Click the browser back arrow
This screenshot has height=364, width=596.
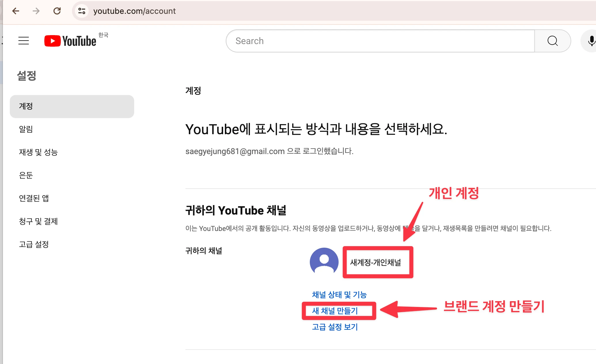[16, 11]
